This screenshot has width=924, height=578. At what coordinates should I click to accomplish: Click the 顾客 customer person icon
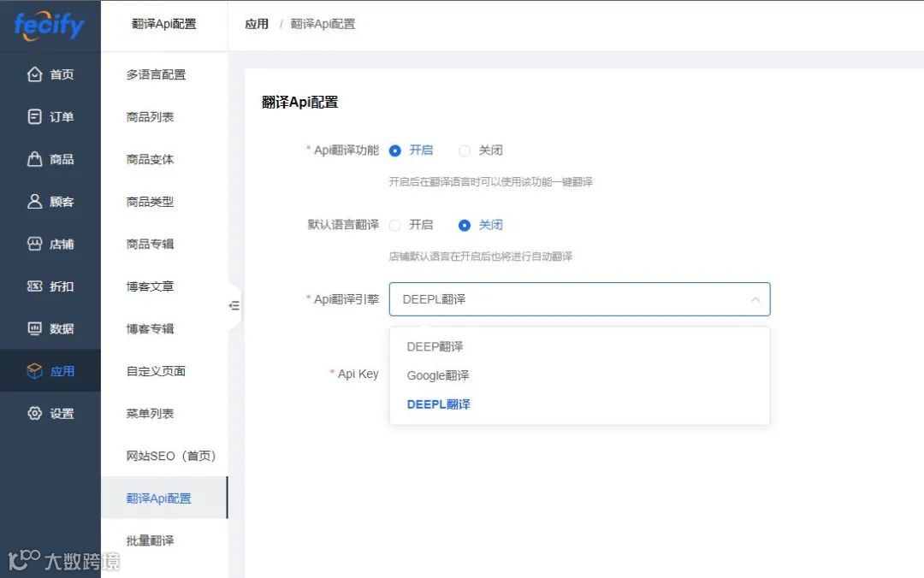tap(35, 202)
